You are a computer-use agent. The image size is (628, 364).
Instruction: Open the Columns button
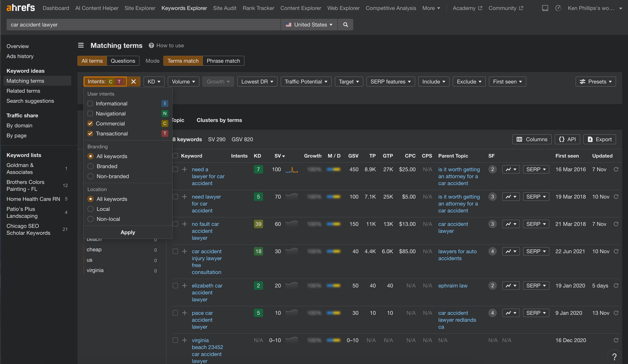click(x=532, y=139)
